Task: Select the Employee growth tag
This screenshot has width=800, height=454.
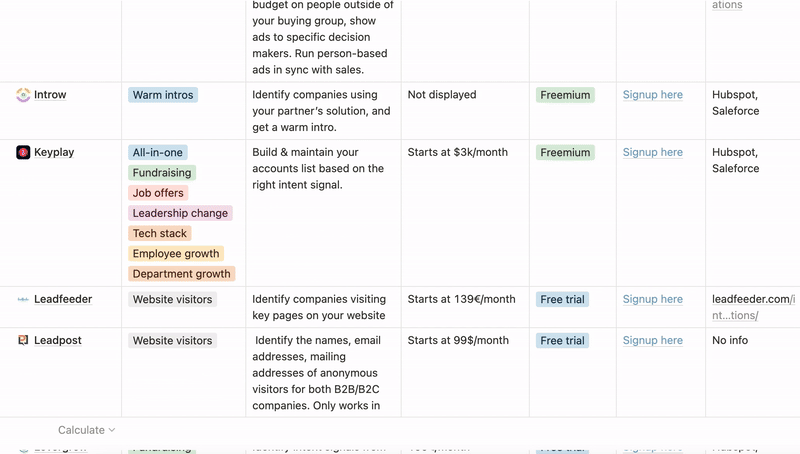Action: (177, 254)
